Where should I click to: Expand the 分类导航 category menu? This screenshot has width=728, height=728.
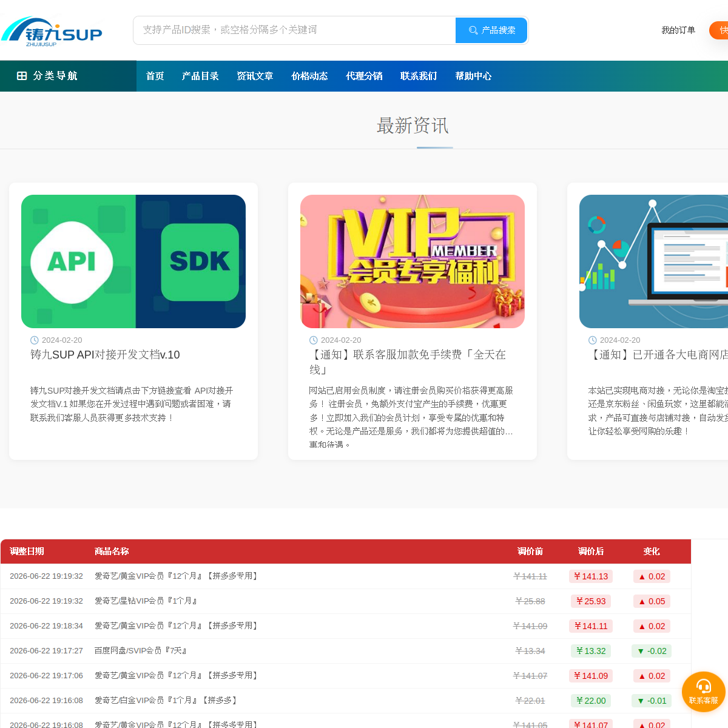(68, 76)
